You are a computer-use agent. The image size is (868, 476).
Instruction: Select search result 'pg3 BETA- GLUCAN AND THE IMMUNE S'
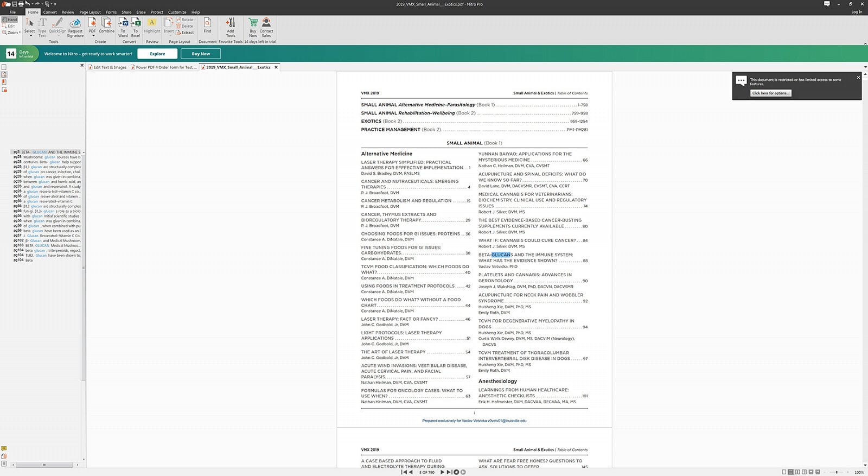point(47,152)
